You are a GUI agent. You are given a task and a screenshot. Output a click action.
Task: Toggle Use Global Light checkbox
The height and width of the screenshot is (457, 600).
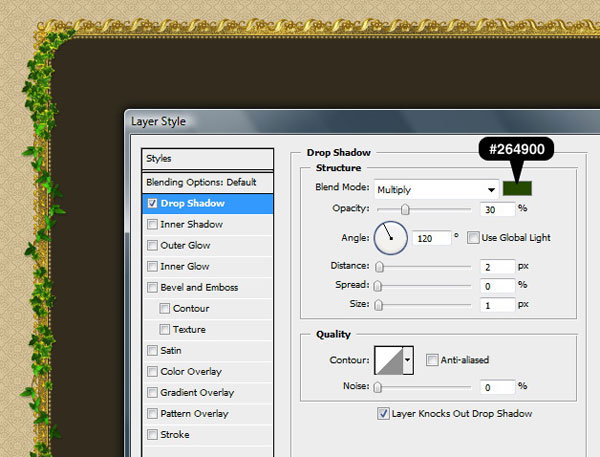[x=473, y=238]
